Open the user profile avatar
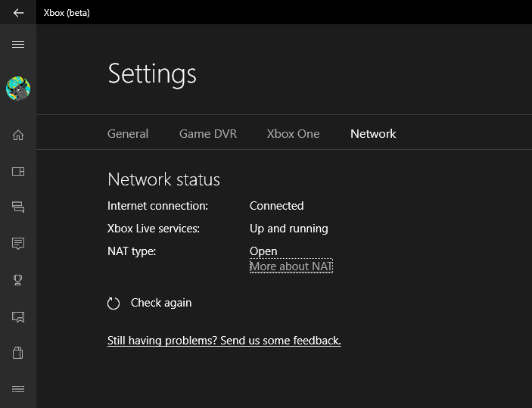The height and width of the screenshot is (408, 532). pyautogui.click(x=18, y=89)
